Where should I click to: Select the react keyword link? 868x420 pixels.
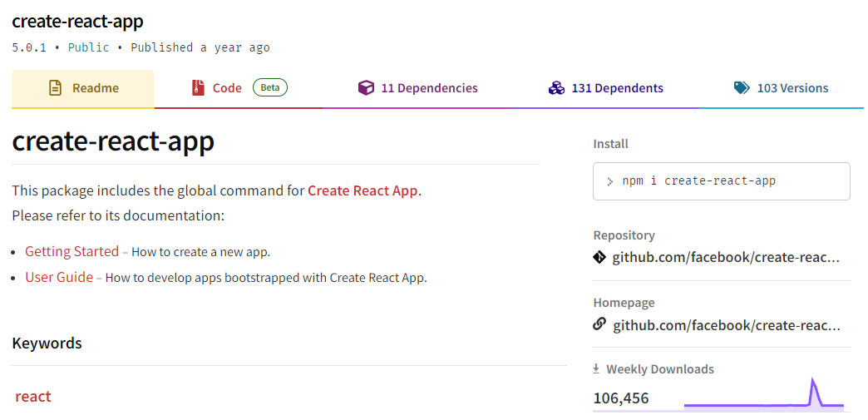click(33, 397)
